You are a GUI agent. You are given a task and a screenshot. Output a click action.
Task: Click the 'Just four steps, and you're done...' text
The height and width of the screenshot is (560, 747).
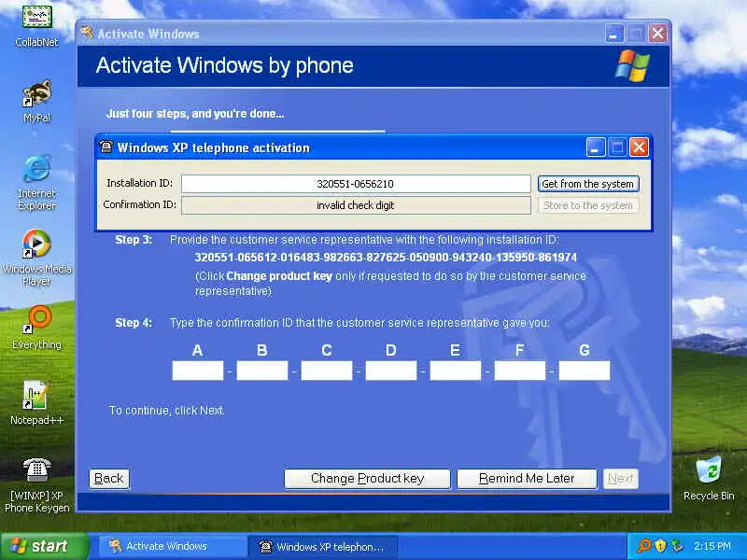point(195,113)
